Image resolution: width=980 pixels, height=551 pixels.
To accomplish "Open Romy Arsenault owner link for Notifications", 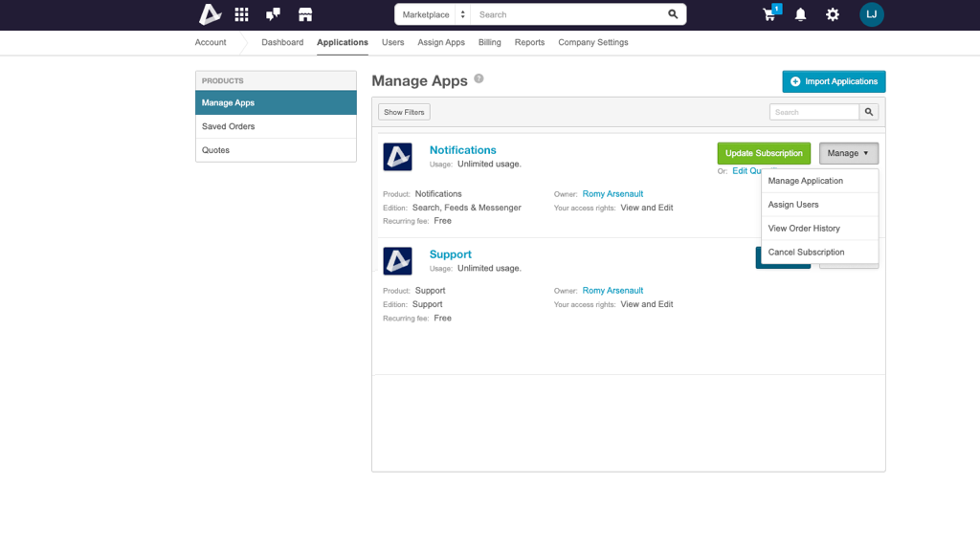I will [612, 193].
